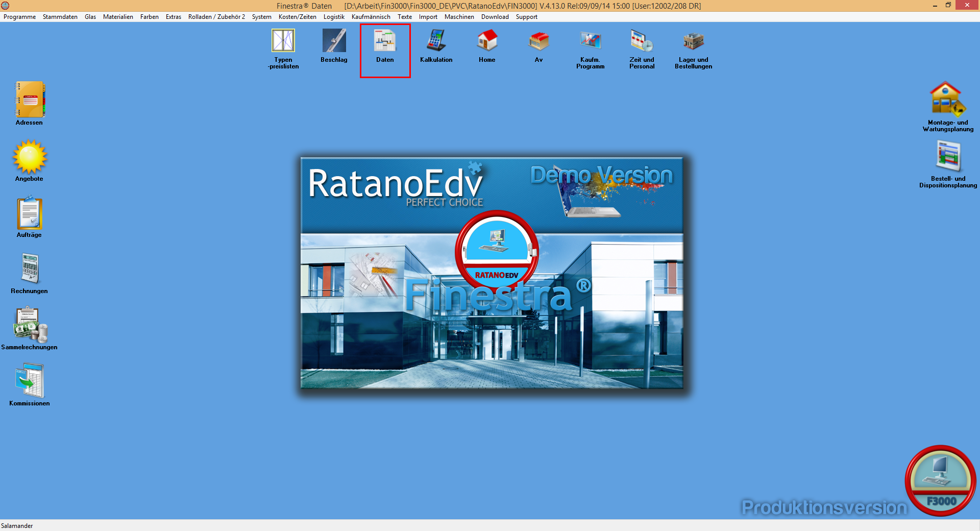
Task: Open the Materialien menu
Action: [118, 17]
